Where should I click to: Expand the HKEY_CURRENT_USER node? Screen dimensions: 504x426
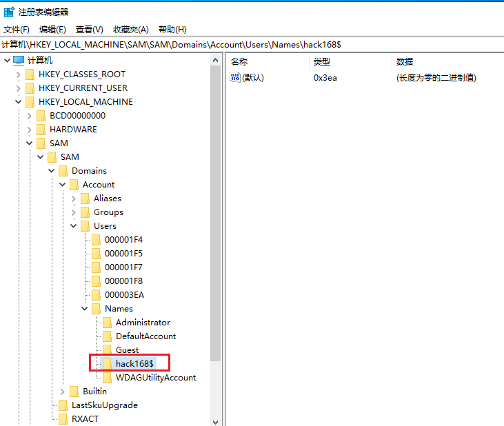pyautogui.click(x=18, y=88)
